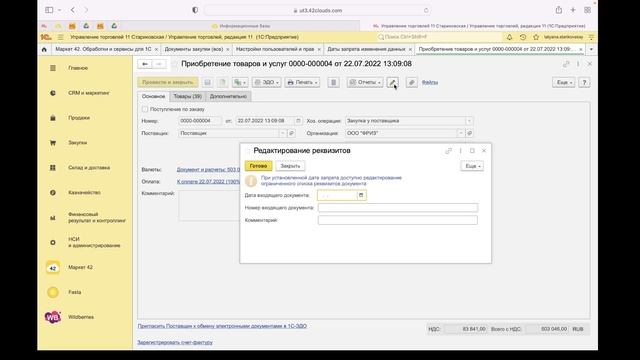Viewport: 640px width, 360px height.
Task: Click the pencil edit requisites icon
Action: point(392,82)
